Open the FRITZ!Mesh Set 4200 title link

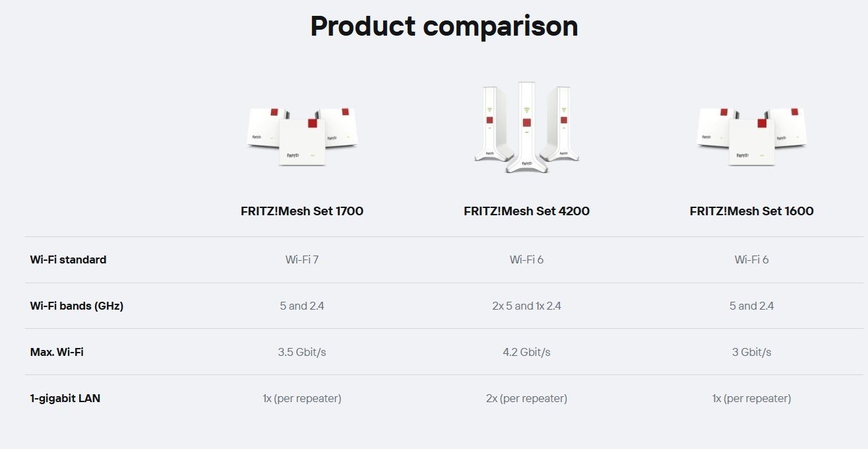tap(526, 211)
